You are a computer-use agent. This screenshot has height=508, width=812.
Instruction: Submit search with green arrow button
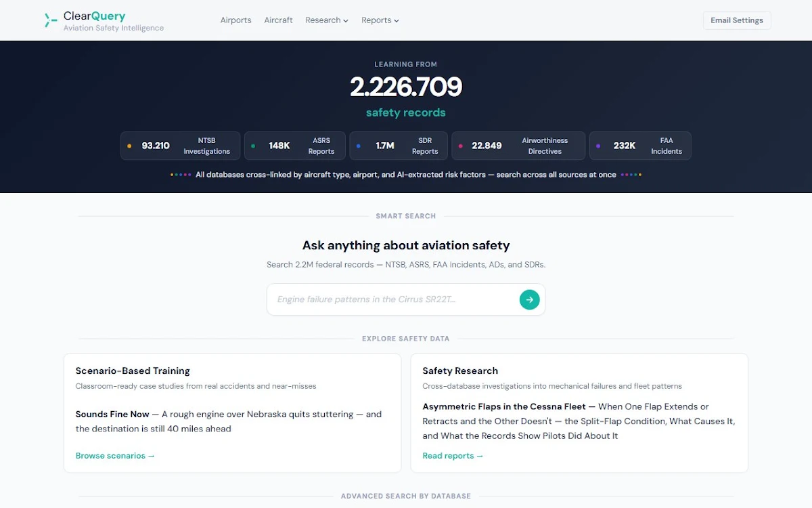point(530,299)
